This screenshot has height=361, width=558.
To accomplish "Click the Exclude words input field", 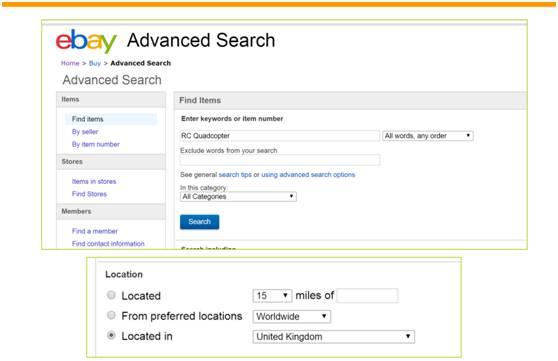I will pyautogui.click(x=280, y=160).
